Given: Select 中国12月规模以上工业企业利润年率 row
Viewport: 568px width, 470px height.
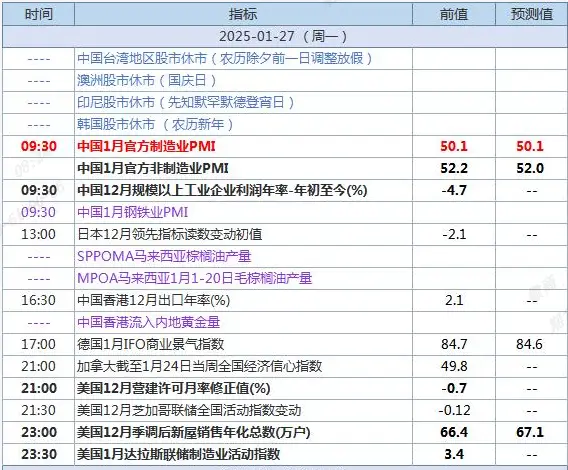Looking at the screenshot, I should pos(284,190).
